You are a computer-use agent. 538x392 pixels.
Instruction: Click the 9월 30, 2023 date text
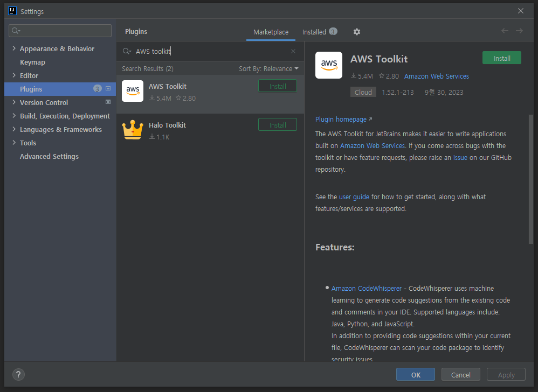click(x=444, y=92)
